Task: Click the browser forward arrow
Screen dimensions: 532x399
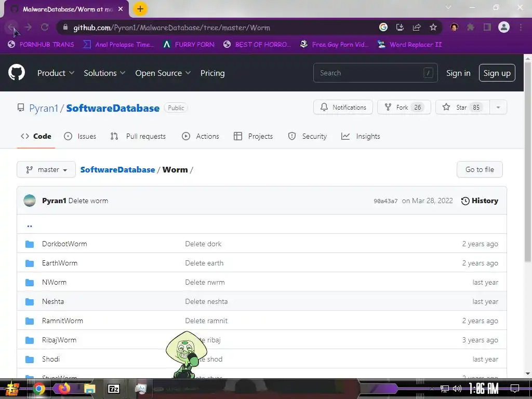Action: click(28, 27)
